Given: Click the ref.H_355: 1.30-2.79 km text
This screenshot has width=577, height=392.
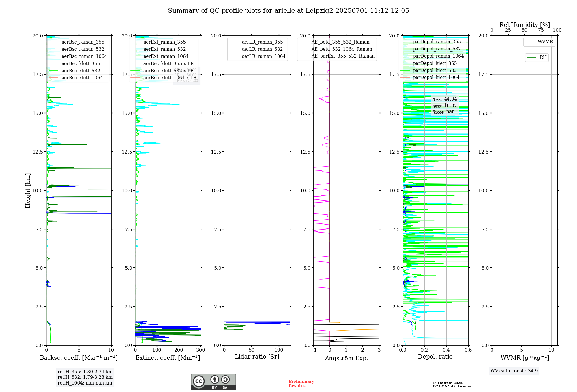Looking at the screenshot, I should pos(85,372).
